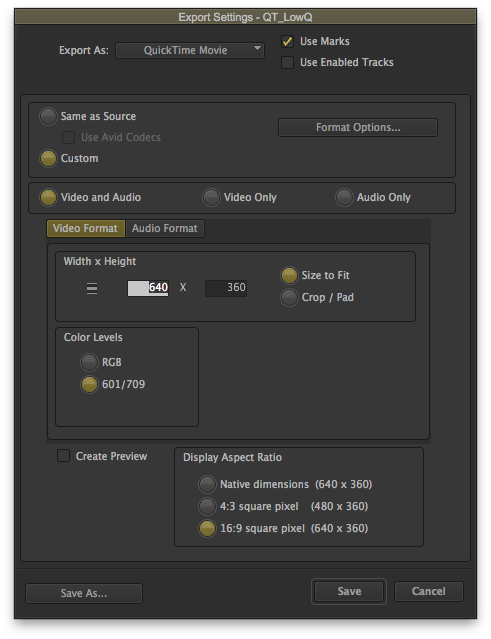Click the aspect-lock icon beside the width field
This screenshot has height=639, width=491.
92,288
